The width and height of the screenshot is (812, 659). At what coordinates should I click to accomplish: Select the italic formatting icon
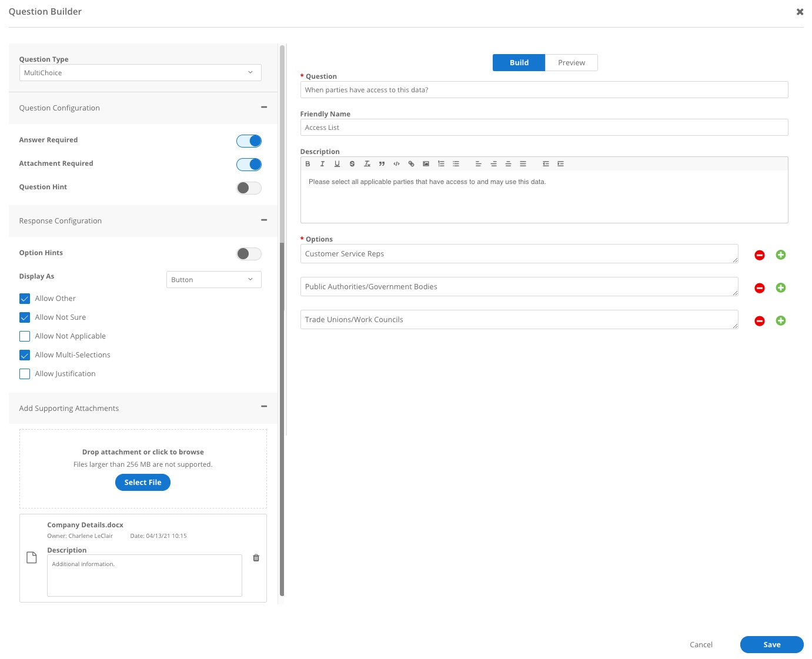pos(322,163)
